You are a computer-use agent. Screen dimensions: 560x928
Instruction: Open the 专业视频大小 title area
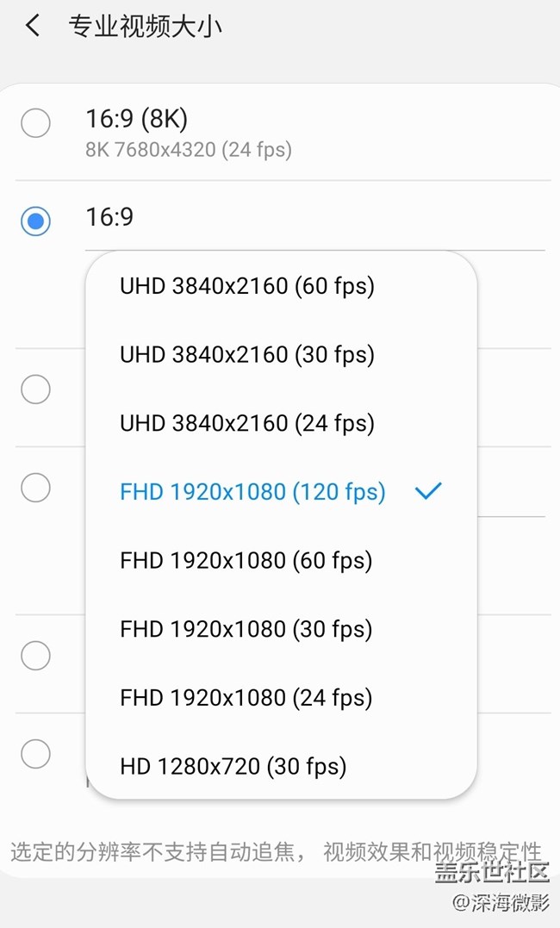coord(144,26)
